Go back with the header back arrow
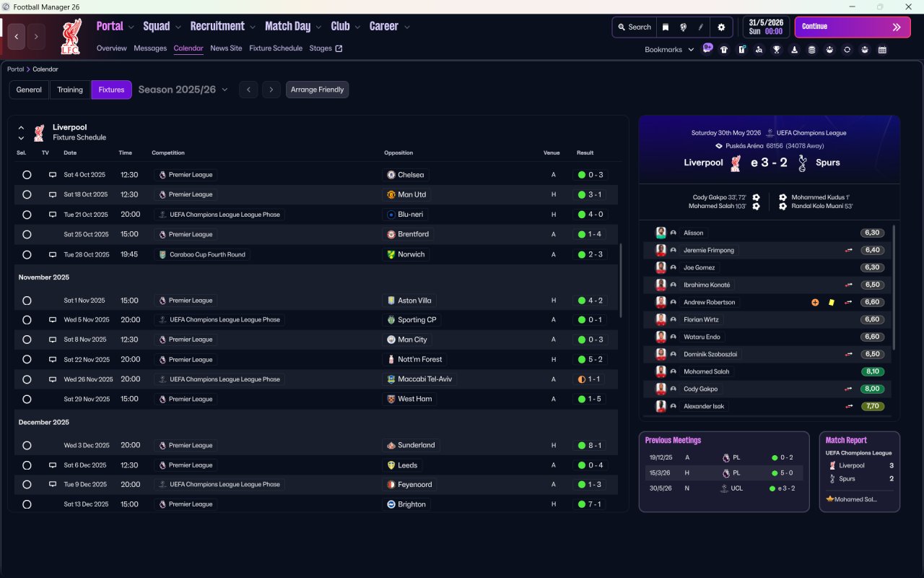Viewport: 924px width, 578px height. click(17, 37)
